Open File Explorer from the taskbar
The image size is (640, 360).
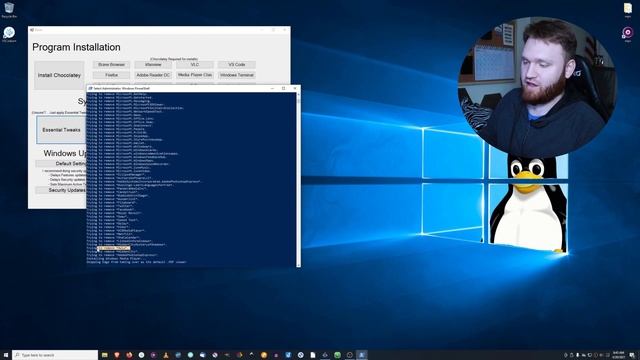pos(104,355)
